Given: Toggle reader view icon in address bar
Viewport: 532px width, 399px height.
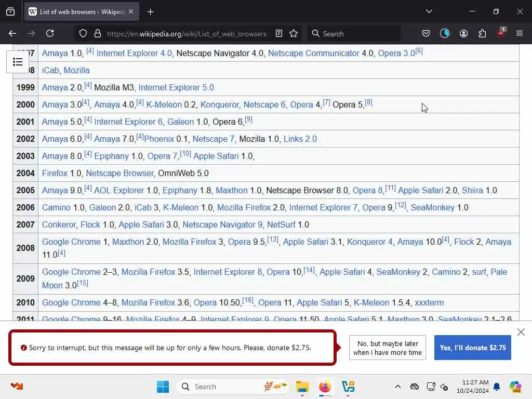Looking at the screenshot, I should click(x=279, y=34).
